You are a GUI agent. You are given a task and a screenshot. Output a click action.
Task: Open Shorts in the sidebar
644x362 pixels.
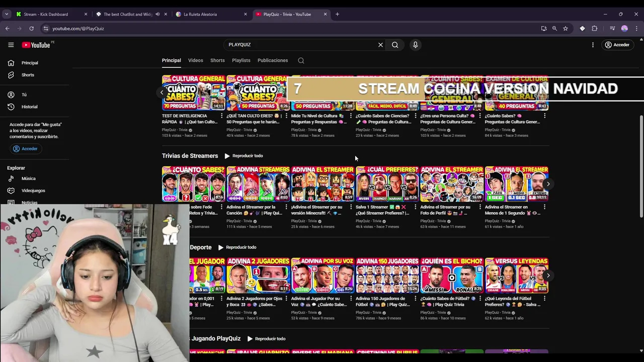point(28,75)
